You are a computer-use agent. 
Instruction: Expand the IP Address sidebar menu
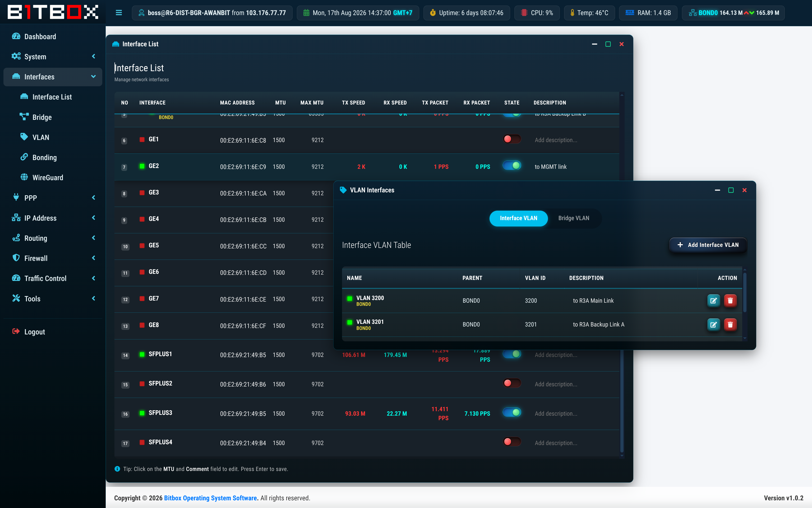click(x=53, y=218)
